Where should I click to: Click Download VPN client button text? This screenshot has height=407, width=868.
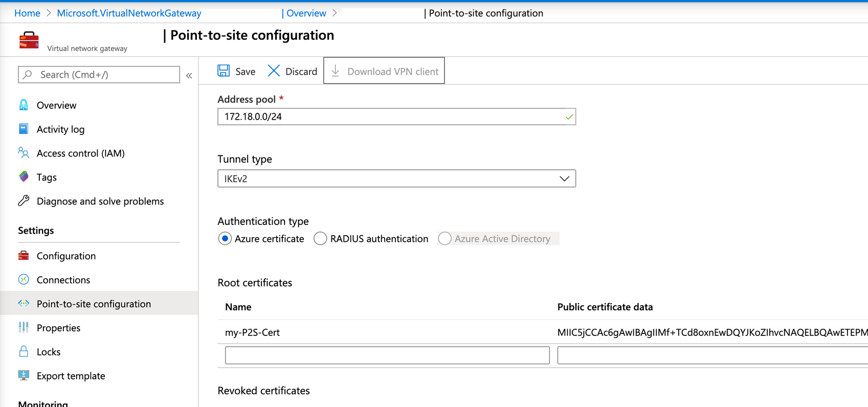393,72
